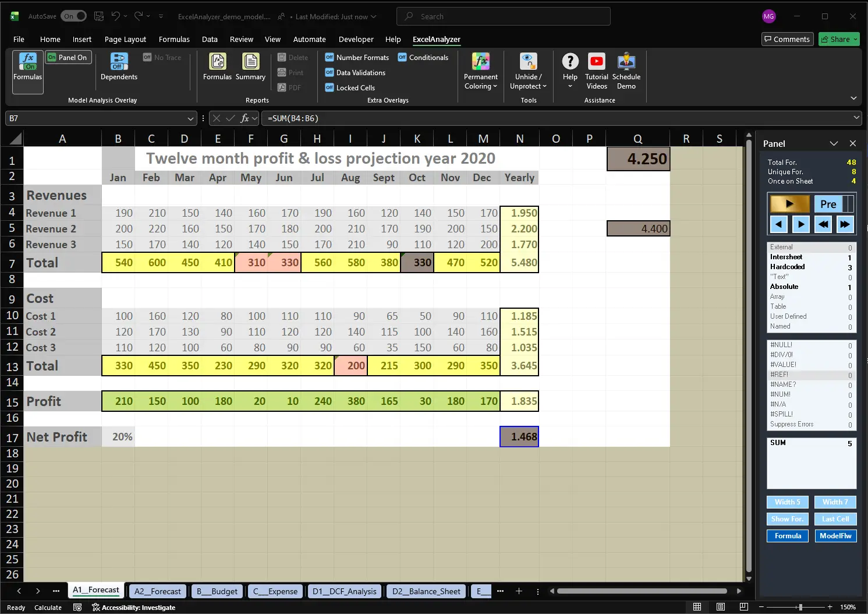
Task: Click the Accessibility: Investigate status item
Action: pos(133,608)
